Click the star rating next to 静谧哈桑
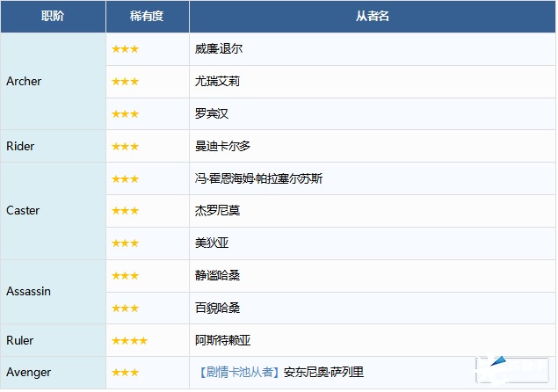The width and height of the screenshot is (558, 392). [125, 276]
